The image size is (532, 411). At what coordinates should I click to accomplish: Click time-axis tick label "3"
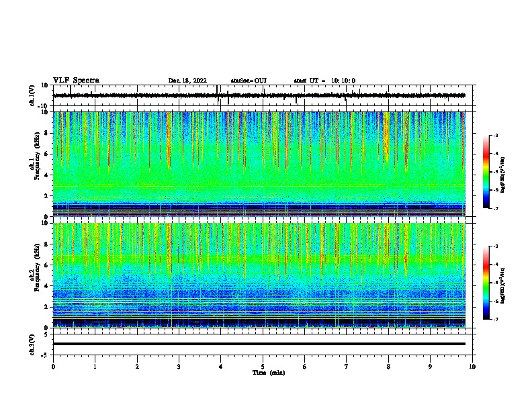pos(179,367)
